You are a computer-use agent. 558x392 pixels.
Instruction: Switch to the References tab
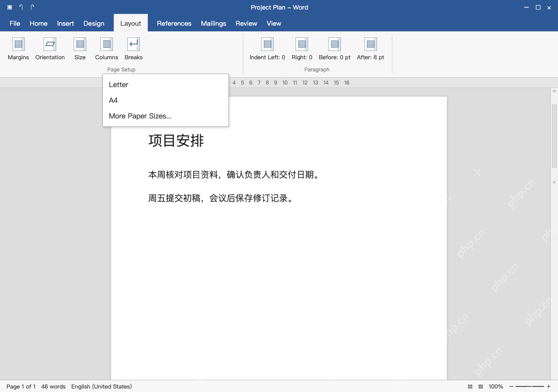point(174,24)
